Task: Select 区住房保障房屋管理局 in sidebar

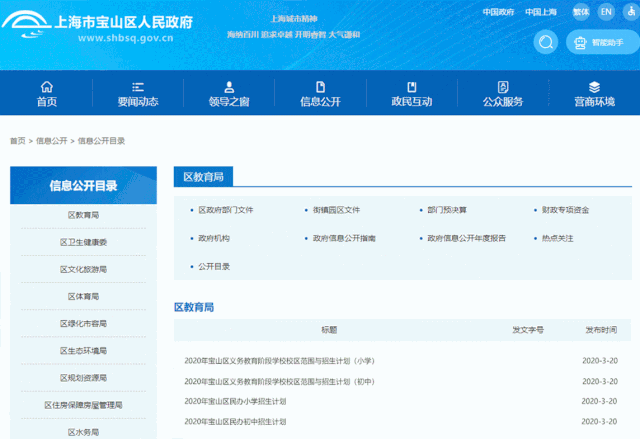Action: coord(83,405)
